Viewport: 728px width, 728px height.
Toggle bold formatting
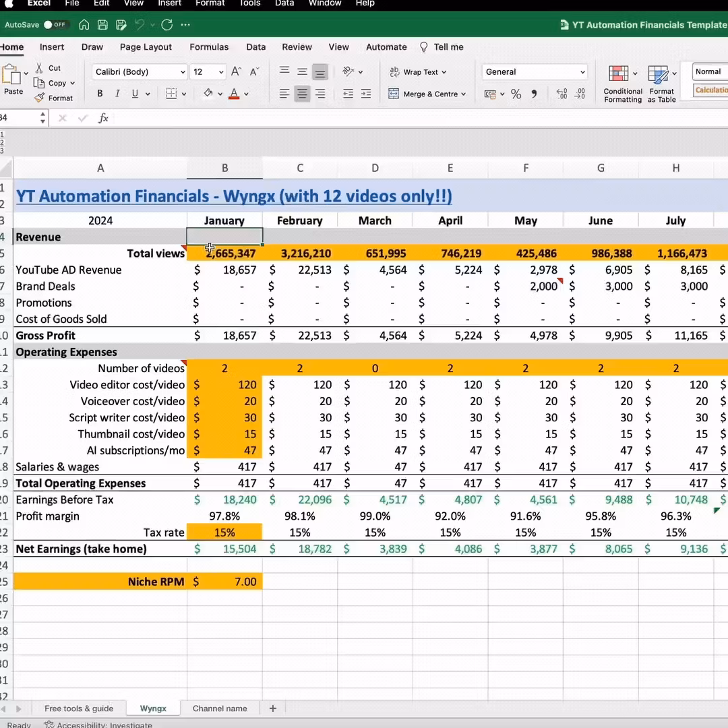coord(100,94)
